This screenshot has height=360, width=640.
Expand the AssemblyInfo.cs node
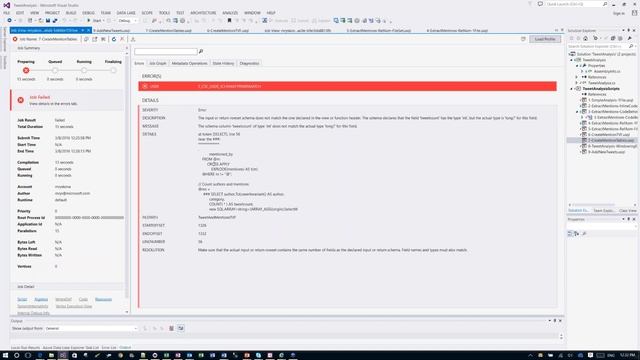[x=582, y=71]
